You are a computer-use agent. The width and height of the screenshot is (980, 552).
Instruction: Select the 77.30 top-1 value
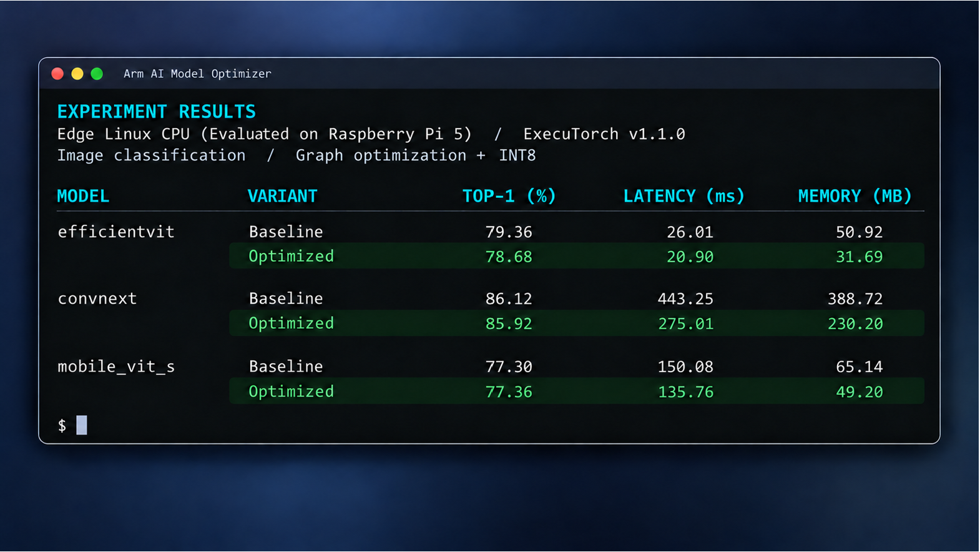509,367
